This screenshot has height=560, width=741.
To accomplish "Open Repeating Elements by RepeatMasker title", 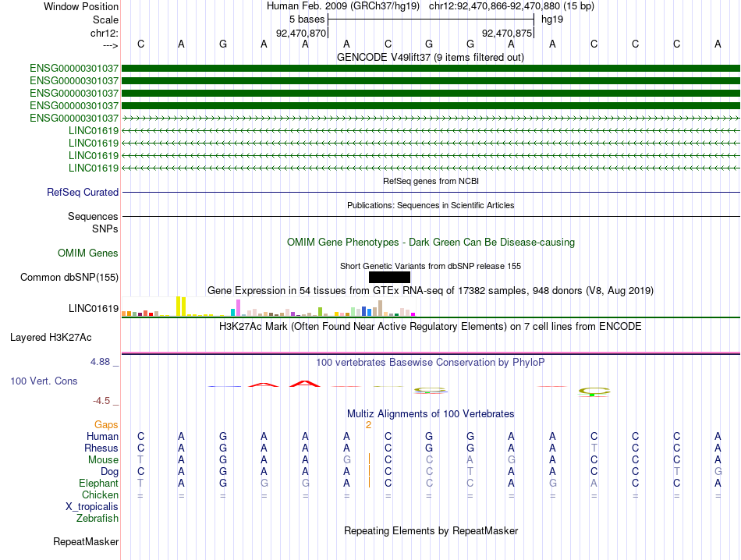I will [x=431, y=530].
